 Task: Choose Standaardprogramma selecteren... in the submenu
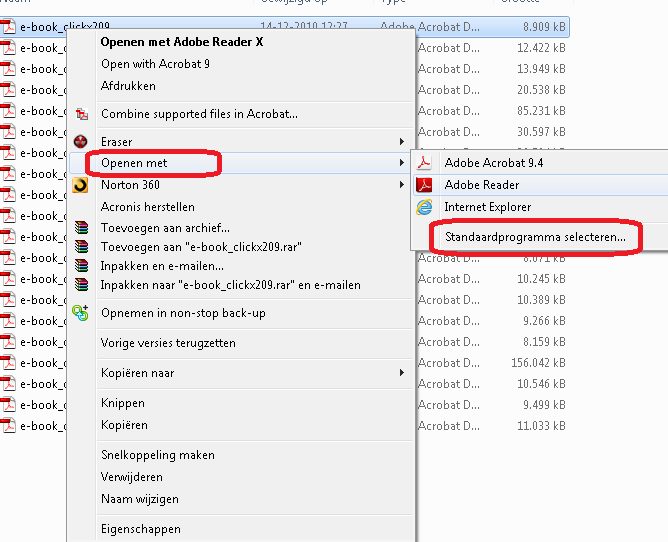pyautogui.click(x=536, y=237)
